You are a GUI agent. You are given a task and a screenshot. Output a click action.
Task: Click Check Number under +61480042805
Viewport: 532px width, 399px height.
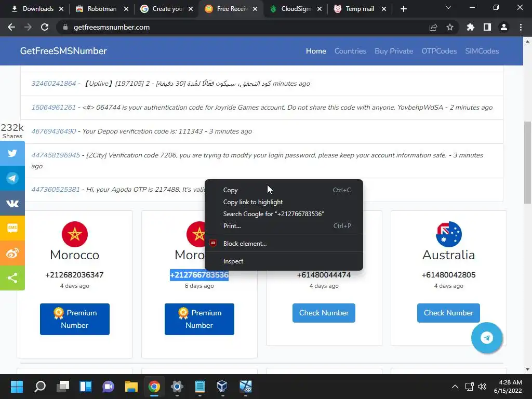tap(448, 313)
